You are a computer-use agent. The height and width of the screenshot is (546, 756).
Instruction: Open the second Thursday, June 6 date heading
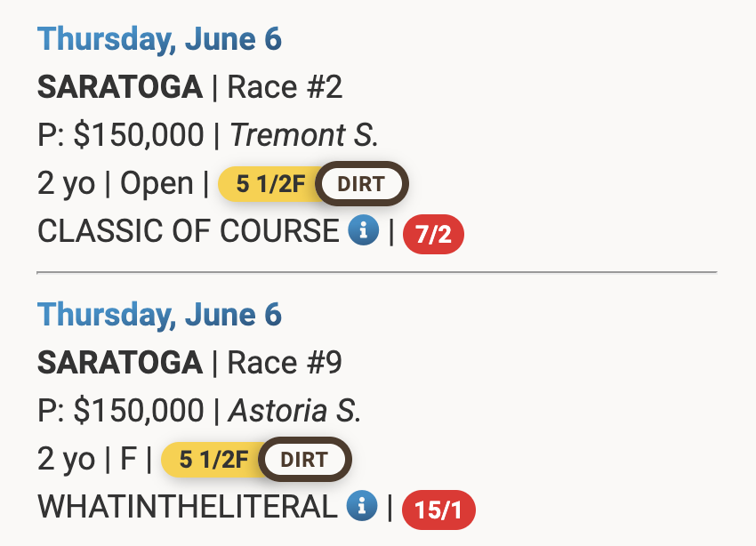159,315
